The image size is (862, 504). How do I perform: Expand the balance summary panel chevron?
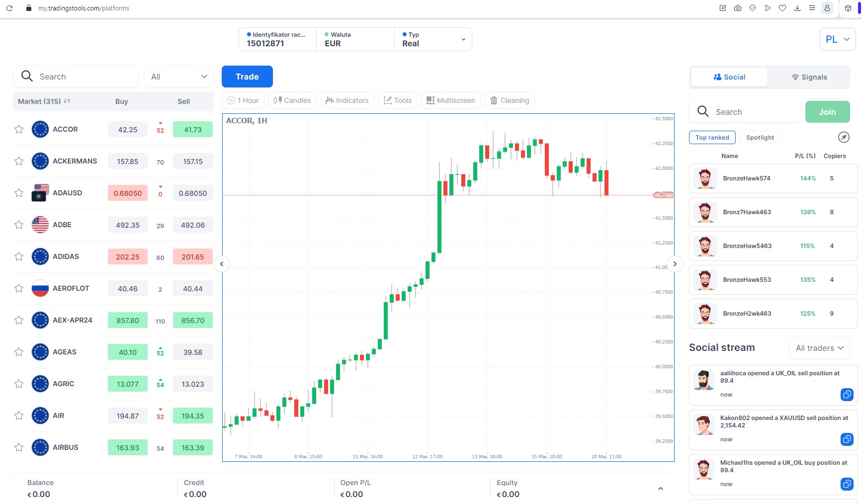pyautogui.click(x=661, y=489)
